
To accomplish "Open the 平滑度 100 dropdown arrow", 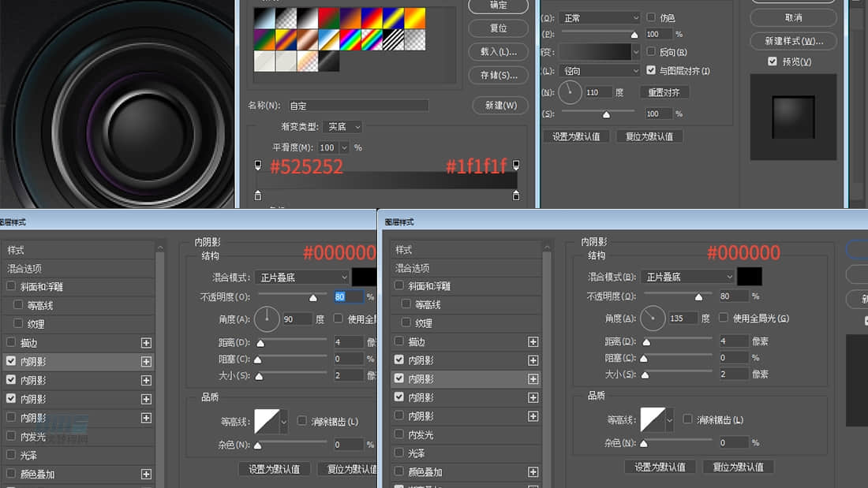I will (x=344, y=147).
